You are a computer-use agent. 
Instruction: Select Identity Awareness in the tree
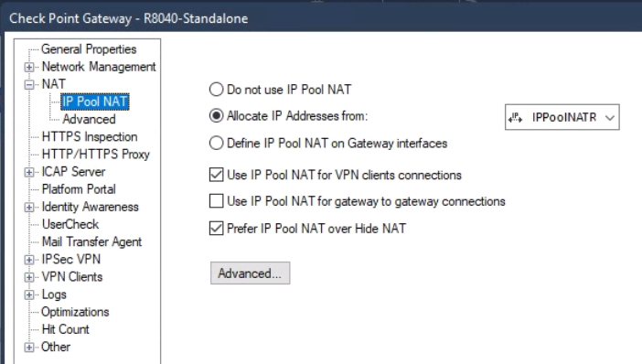pos(90,207)
